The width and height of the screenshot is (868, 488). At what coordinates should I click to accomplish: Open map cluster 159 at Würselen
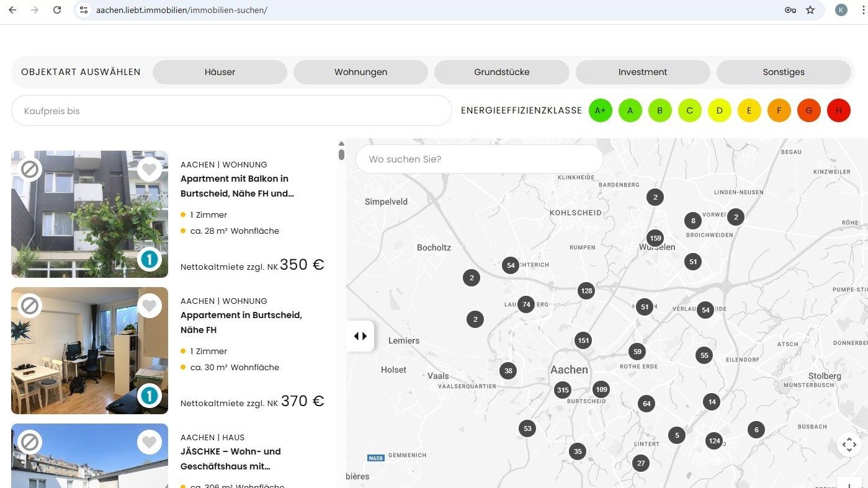coord(655,238)
